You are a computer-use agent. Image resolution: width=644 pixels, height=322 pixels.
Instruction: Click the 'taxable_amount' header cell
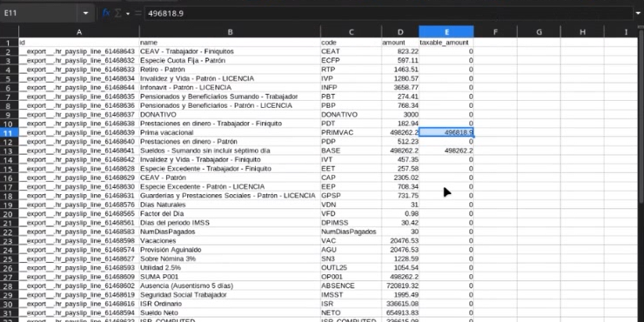(x=446, y=43)
